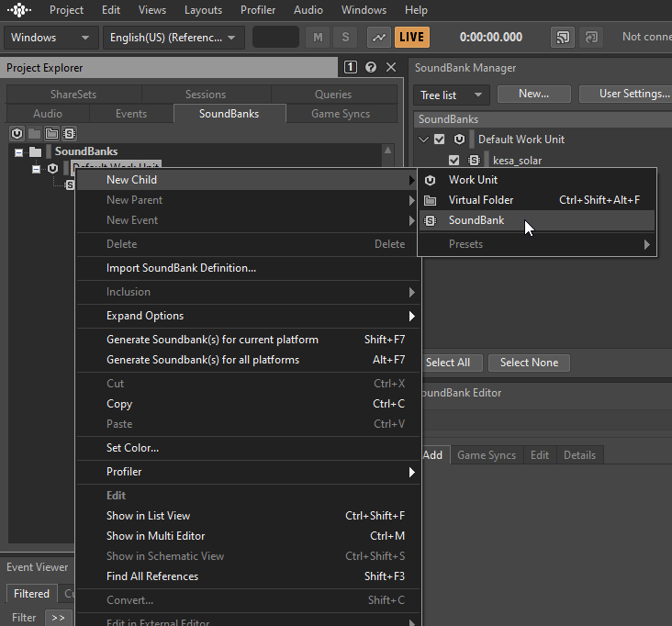Click the Select None button
Image resolution: width=672 pixels, height=626 pixels.
[x=529, y=363]
